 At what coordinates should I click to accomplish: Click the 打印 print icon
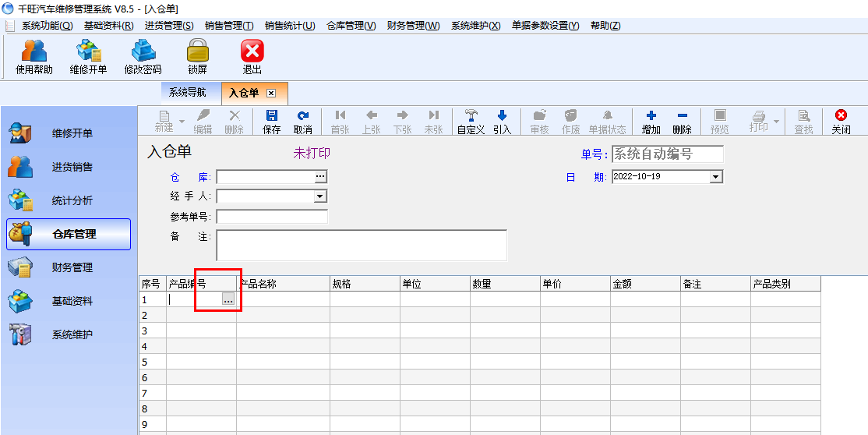(758, 122)
